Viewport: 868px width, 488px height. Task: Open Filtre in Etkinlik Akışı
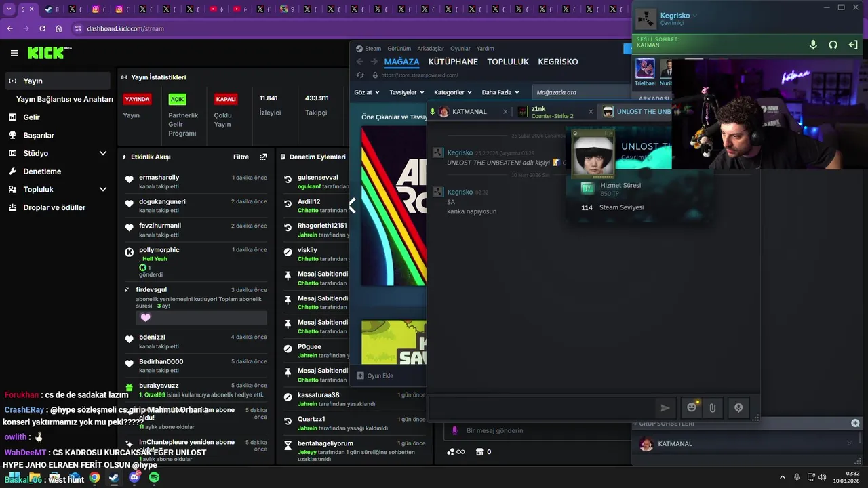[x=241, y=157]
